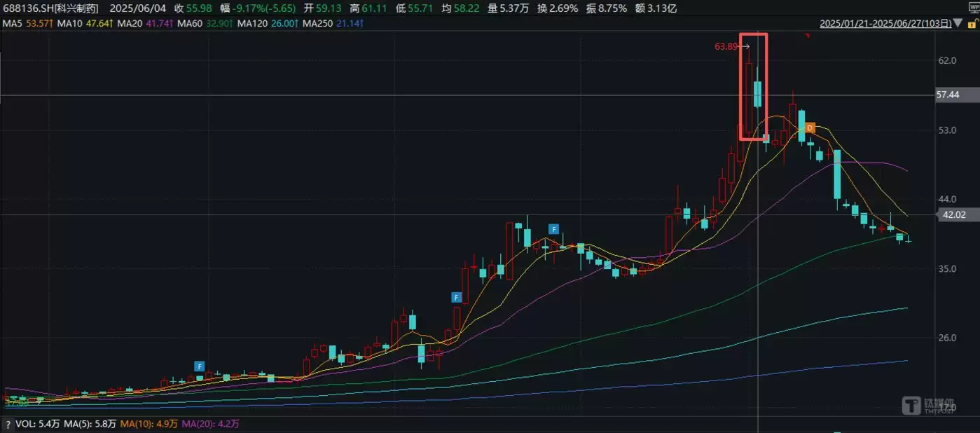
Task: Click the 688136.SH[科兴制药] stock title
Action: point(52,8)
